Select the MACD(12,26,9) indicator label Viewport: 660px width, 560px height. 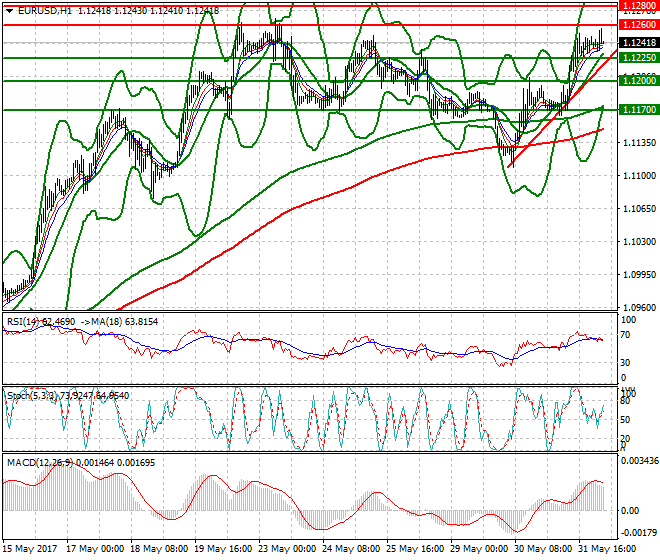[x=40, y=463]
